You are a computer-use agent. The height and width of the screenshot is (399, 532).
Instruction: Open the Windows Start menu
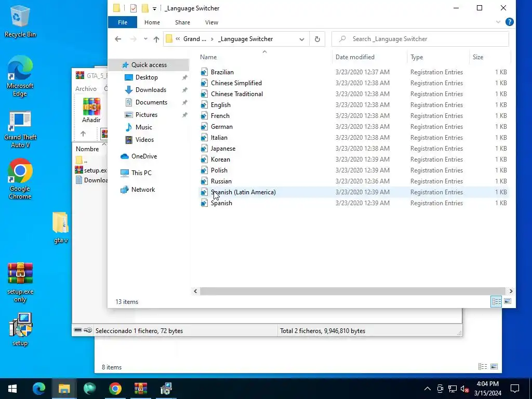12,389
